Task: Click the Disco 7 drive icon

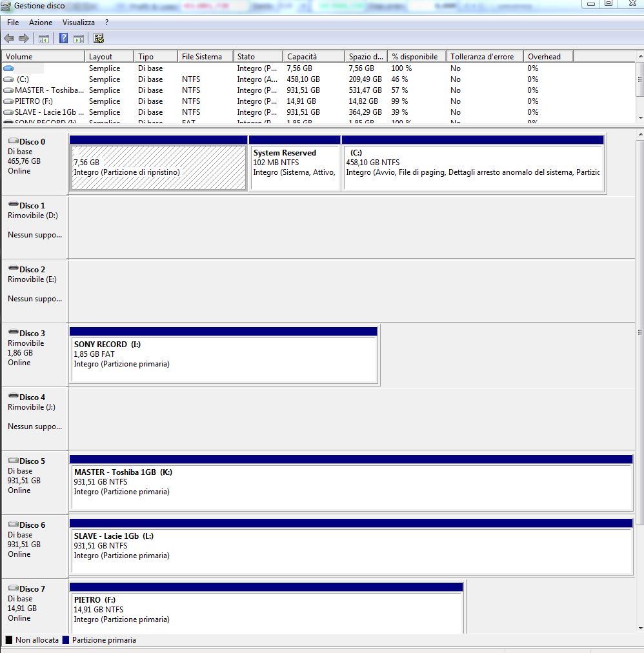Action: pyautogui.click(x=14, y=588)
